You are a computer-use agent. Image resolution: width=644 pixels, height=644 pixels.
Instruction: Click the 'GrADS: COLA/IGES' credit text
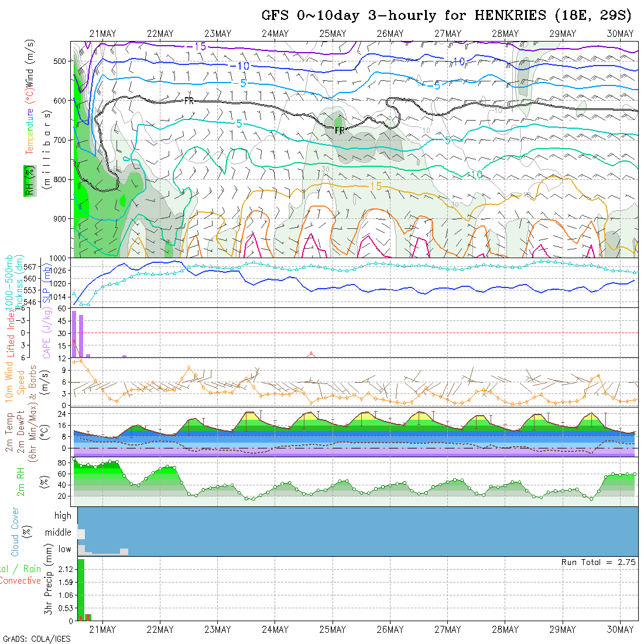coord(36,639)
